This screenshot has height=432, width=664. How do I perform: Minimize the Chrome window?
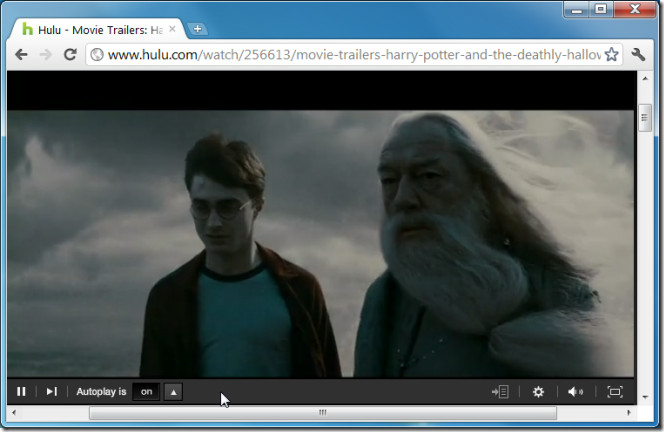tap(576, 9)
